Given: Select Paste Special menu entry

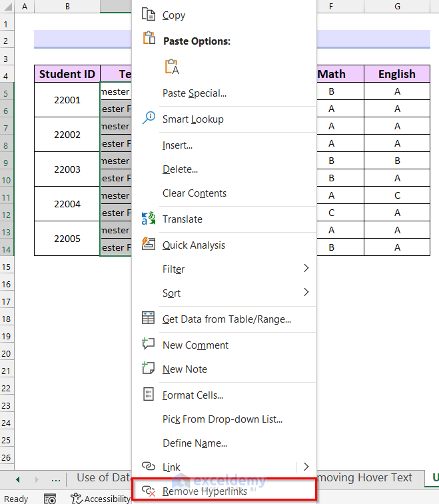Looking at the screenshot, I should (x=195, y=93).
